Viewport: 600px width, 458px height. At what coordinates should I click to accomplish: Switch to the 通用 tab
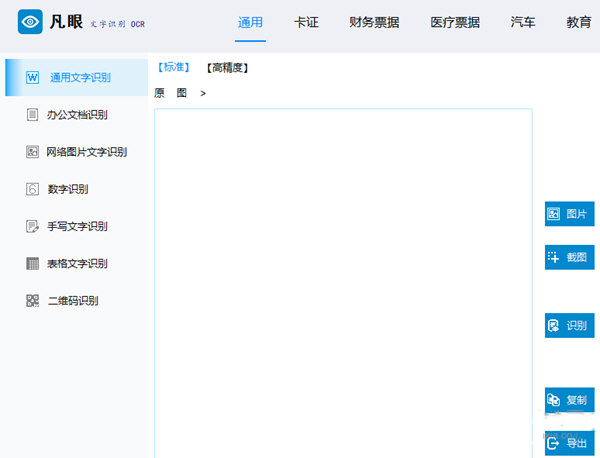(x=250, y=22)
